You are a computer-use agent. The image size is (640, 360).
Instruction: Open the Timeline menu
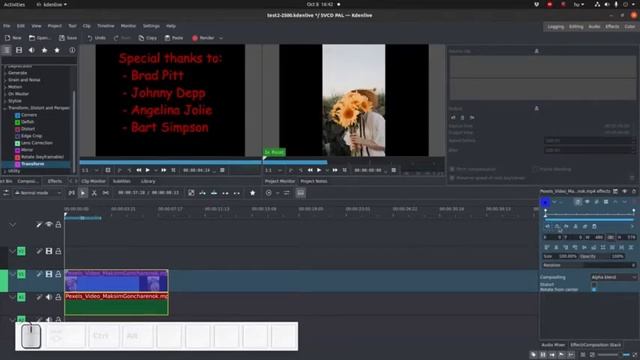(x=106, y=26)
